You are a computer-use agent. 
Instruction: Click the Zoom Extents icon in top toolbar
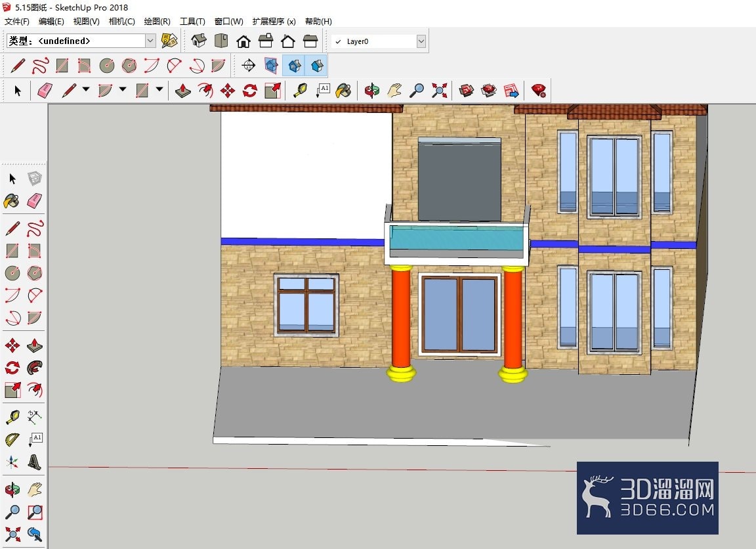[439, 90]
